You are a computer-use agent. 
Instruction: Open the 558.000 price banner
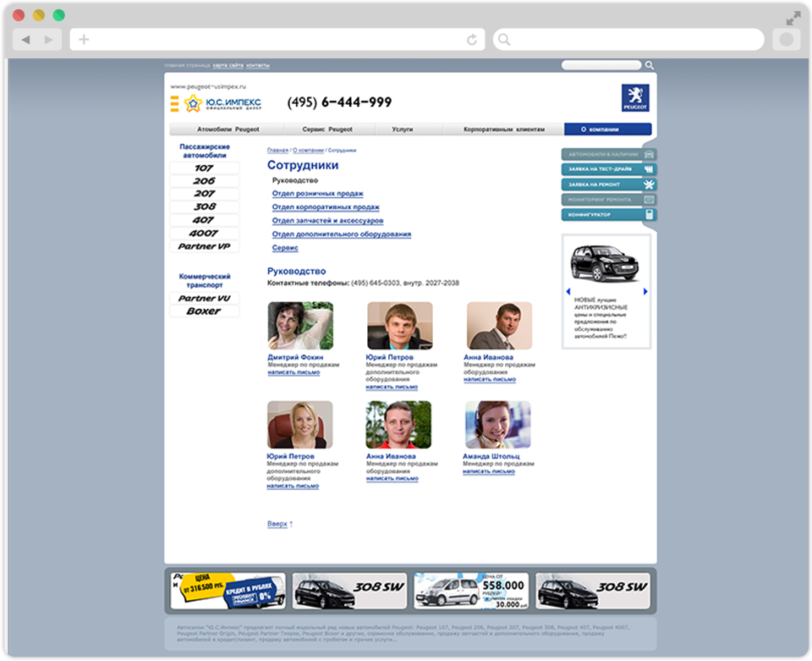(471, 591)
